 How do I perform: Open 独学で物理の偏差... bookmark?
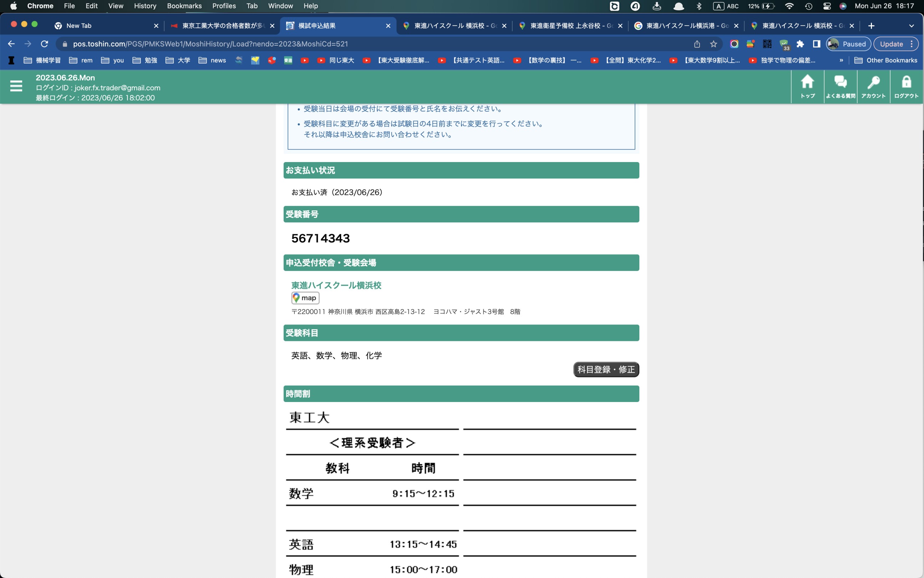[x=782, y=60]
